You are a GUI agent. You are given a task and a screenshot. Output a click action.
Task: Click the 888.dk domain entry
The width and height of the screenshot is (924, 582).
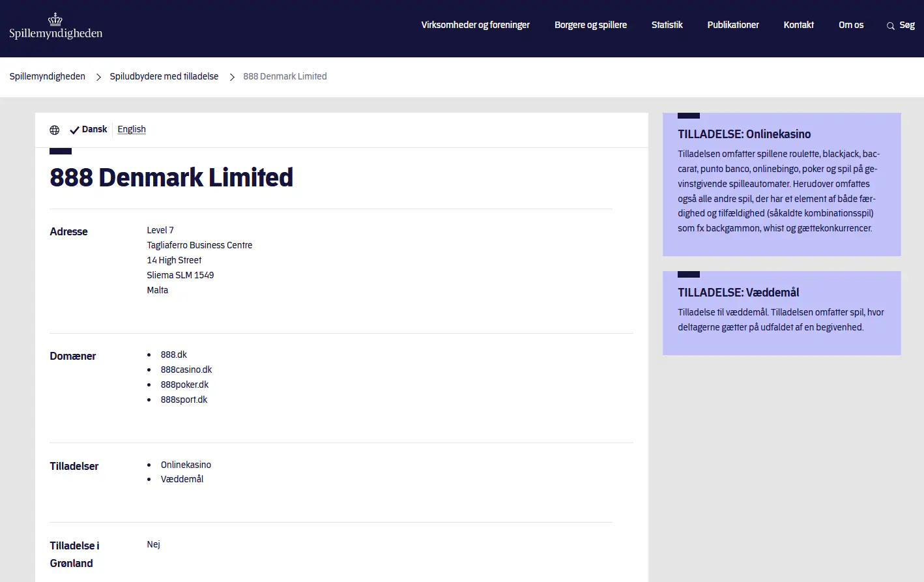(x=174, y=355)
